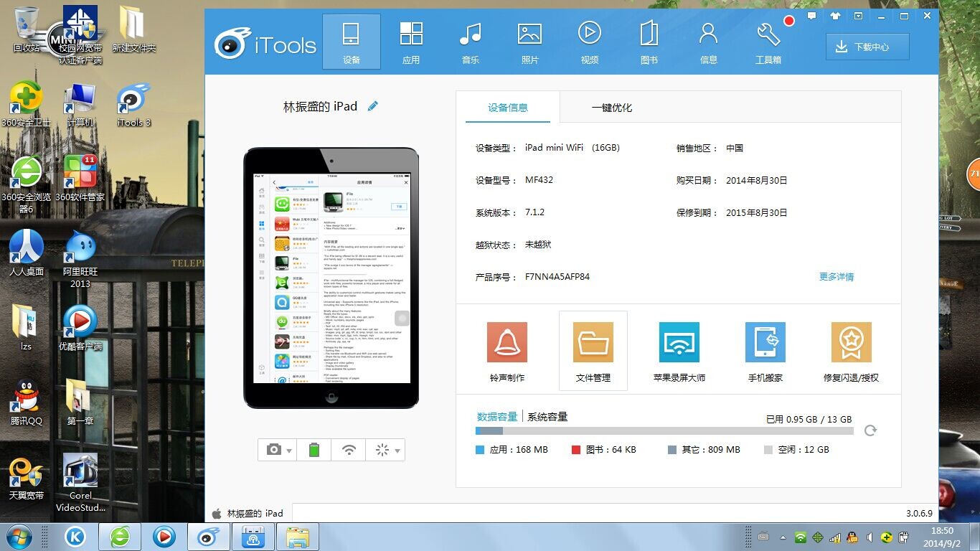Viewport: 980px width, 551px height.
Task: Switch to the 设备信息 tab
Action: pos(508,108)
